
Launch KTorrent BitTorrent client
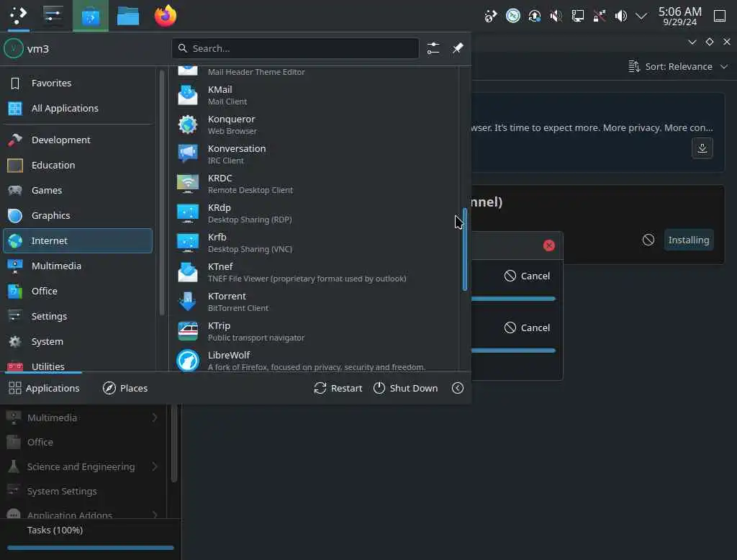314,302
